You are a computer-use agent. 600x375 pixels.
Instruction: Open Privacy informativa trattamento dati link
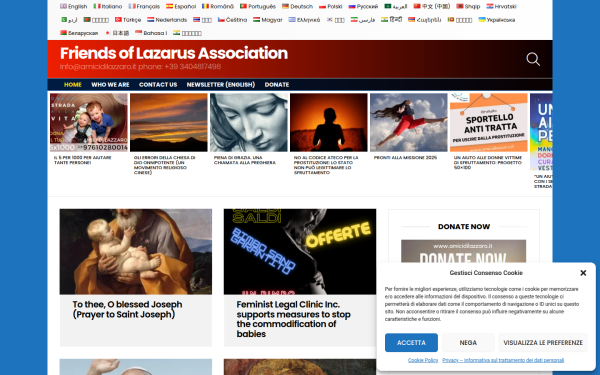click(503, 360)
